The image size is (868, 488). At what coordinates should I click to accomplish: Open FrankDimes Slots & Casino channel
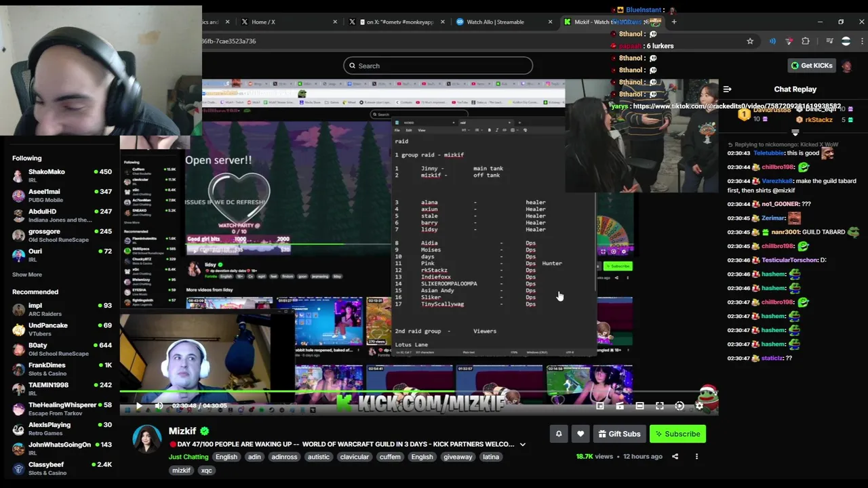click(62, 369)
